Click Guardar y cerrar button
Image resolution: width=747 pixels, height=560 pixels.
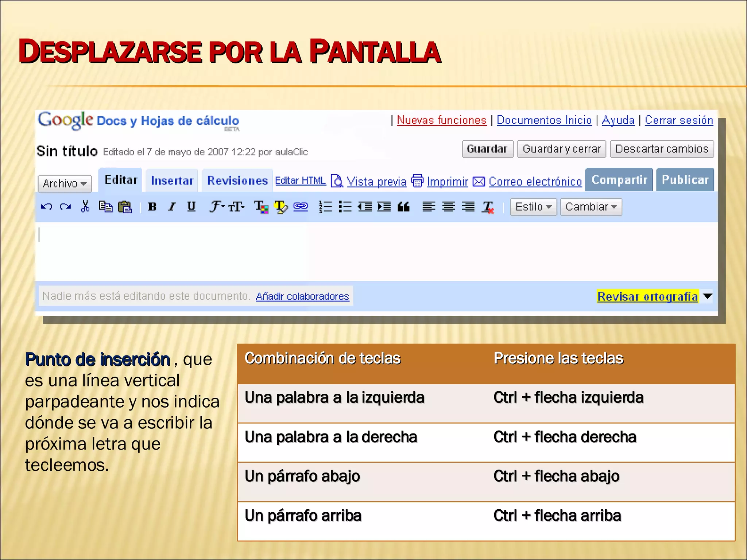[562, 149]
